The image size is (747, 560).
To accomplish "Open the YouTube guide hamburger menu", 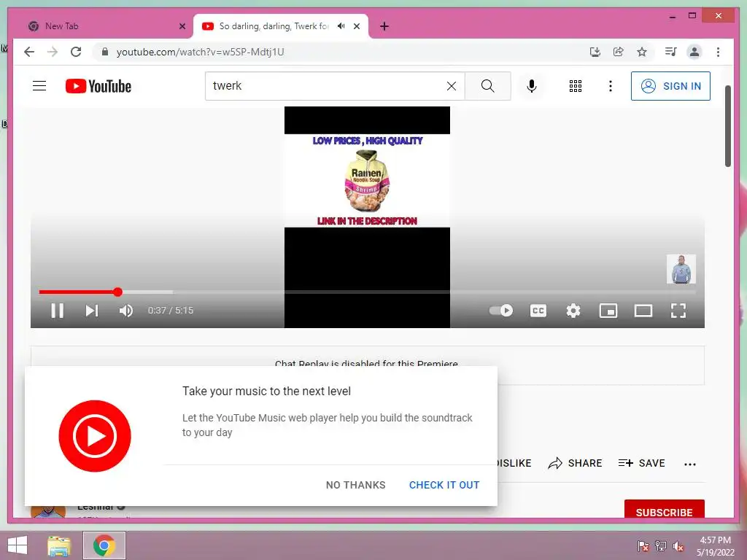I will [x=39, y=86].
